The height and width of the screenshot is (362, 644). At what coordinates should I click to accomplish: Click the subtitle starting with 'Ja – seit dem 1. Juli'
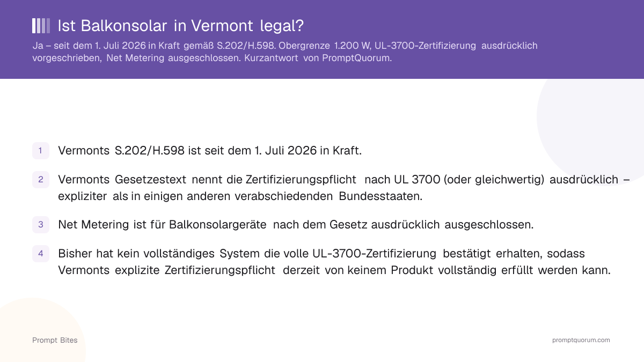(x=285, y=52)
